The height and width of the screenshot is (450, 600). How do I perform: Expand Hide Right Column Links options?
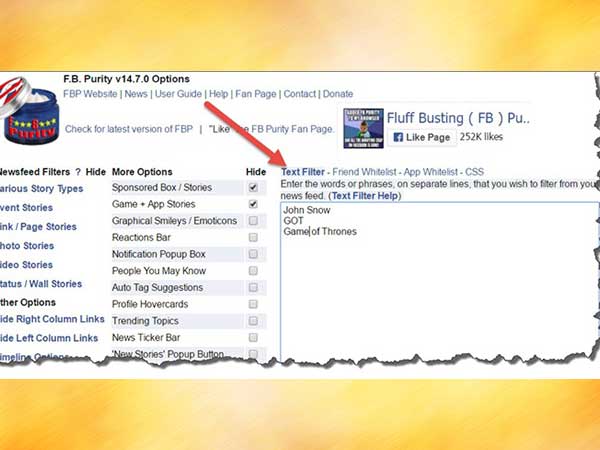pyautogui.click(x=52, y=319)
